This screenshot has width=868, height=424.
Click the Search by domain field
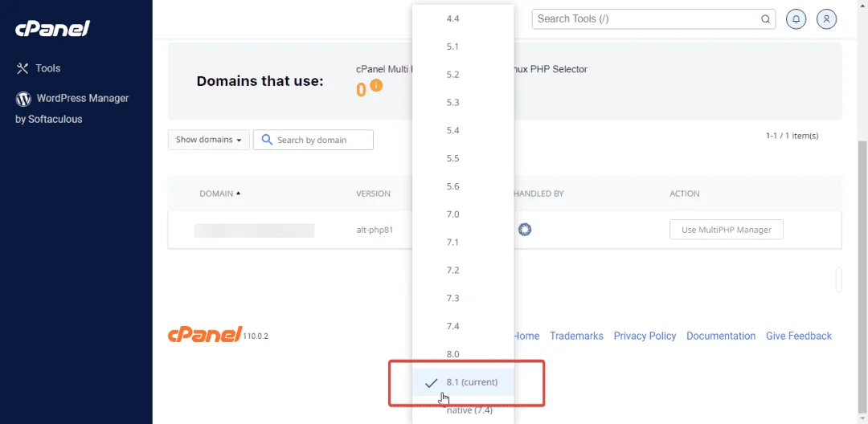point(313,140)
